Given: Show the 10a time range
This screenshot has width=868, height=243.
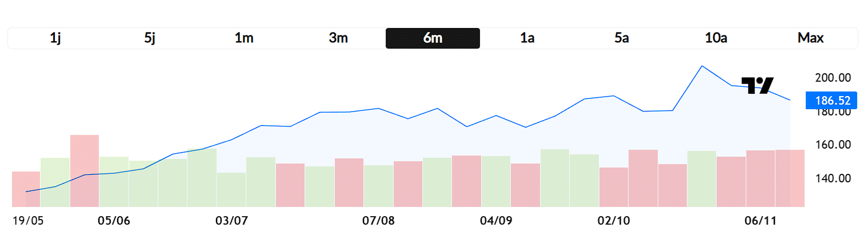Looking at the screenshot, I should 716,38.
